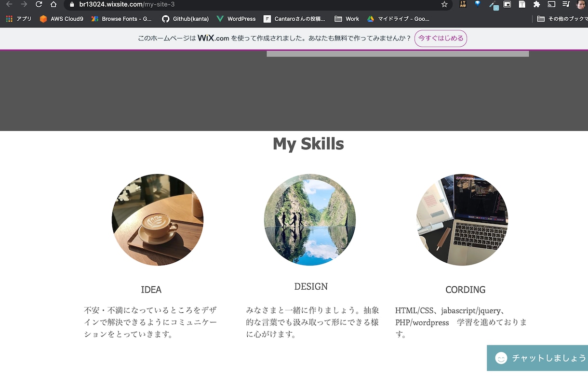Click the 今すぐはじめる button

(x=441, y=38)
